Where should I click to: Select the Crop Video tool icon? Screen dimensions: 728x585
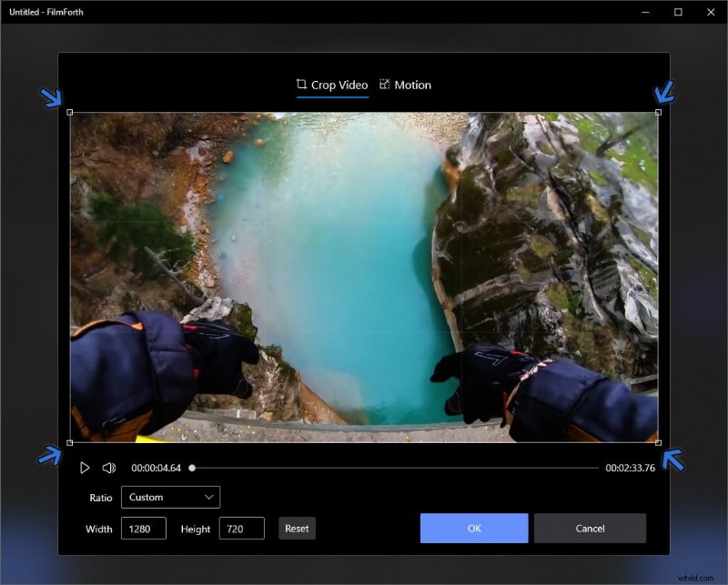(x=300, y=84)
